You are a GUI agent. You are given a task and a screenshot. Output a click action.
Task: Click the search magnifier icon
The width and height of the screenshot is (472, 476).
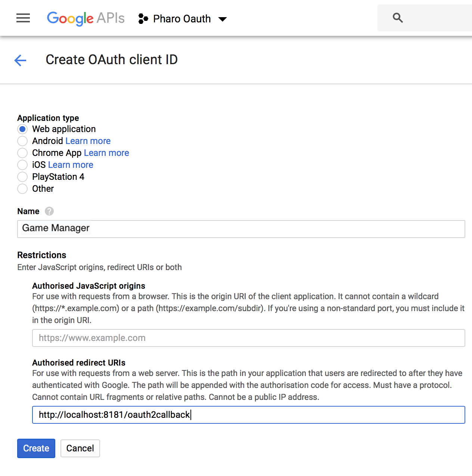tap(397, 18)
